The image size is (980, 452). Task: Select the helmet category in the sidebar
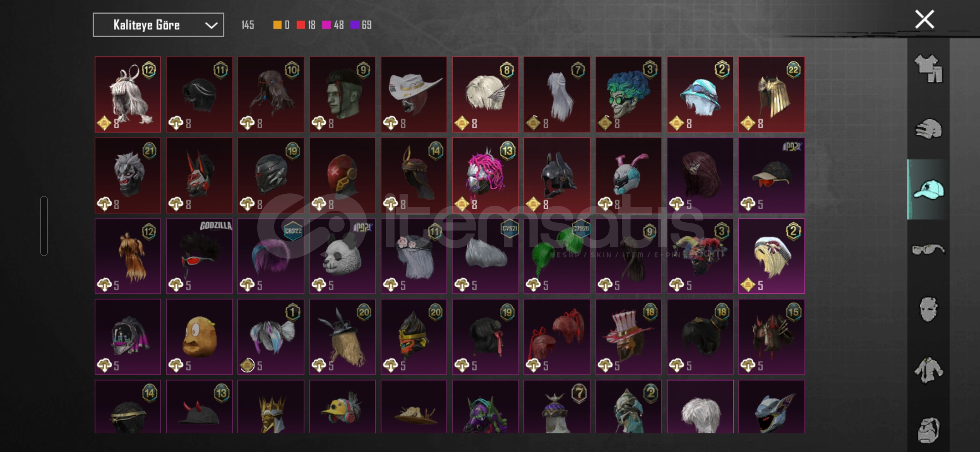[928, 129]
